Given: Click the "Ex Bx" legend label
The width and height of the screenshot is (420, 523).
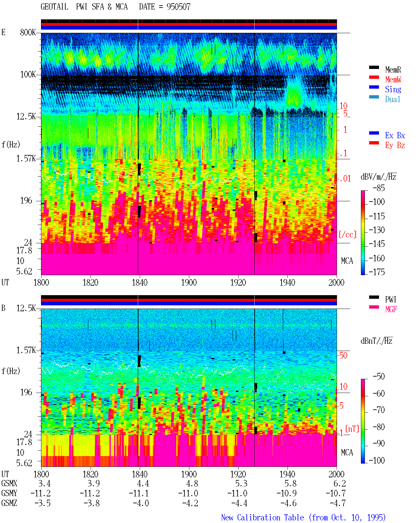Looking at the screenshot, I should point(395,135).
